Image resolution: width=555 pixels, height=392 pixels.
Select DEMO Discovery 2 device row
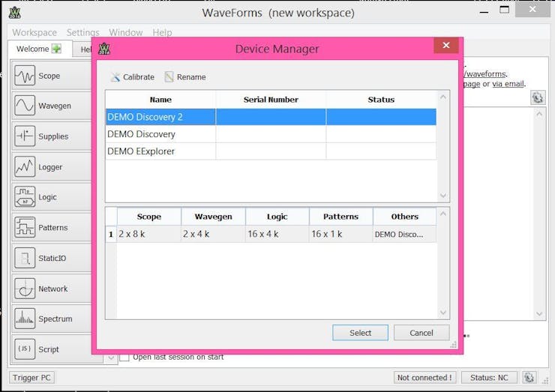pos(271,117)
